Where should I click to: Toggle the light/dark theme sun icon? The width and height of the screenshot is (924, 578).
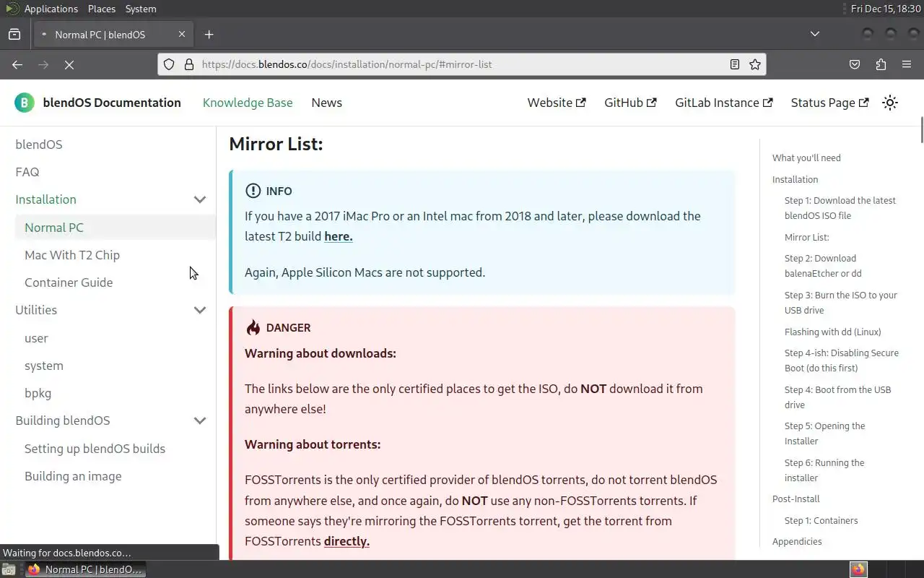[x=890, y=103]
